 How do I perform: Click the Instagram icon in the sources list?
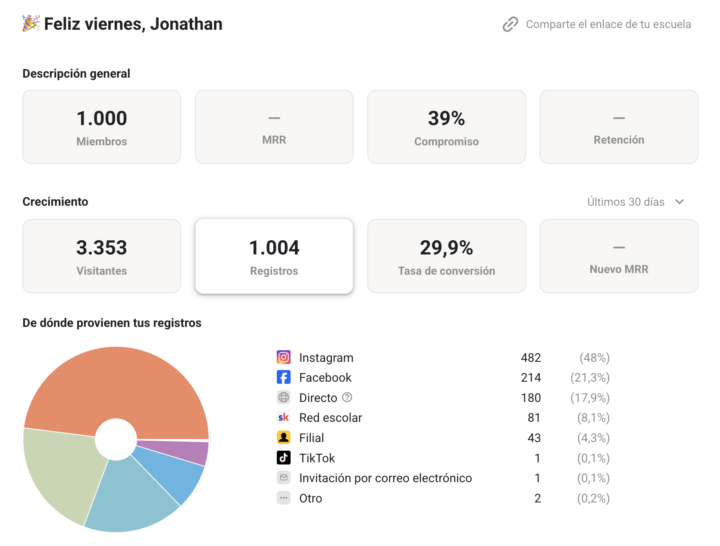(x=283, y=357)
